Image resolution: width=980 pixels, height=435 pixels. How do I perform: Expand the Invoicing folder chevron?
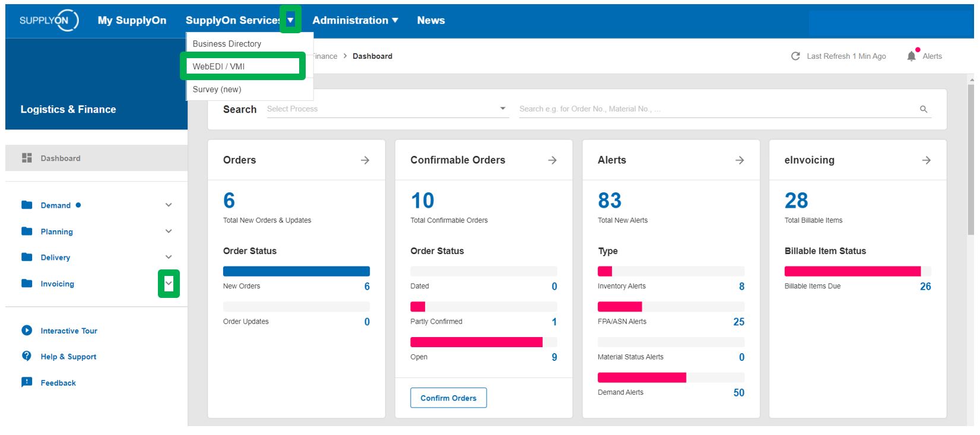coord(169,284)
